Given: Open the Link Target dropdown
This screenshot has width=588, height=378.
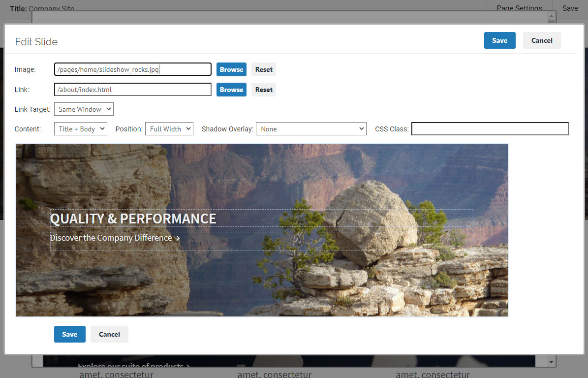Looking at the screenshot, I should [84, 109].
